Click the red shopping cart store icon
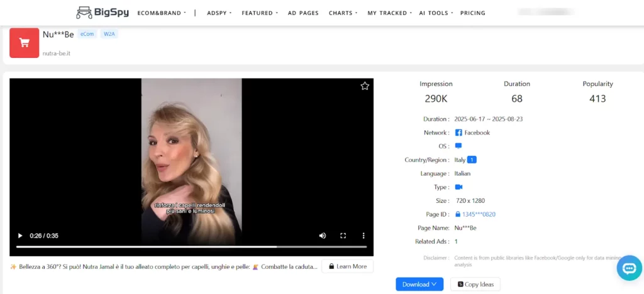 pos(25,43)
